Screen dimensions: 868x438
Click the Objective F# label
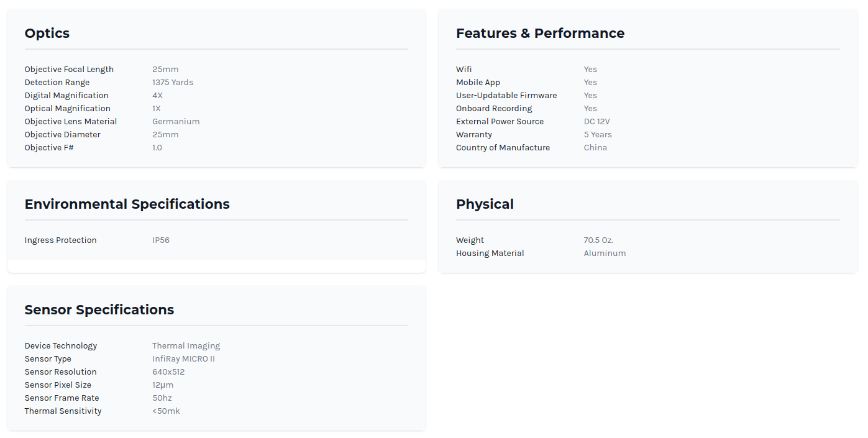click(49, 148)
